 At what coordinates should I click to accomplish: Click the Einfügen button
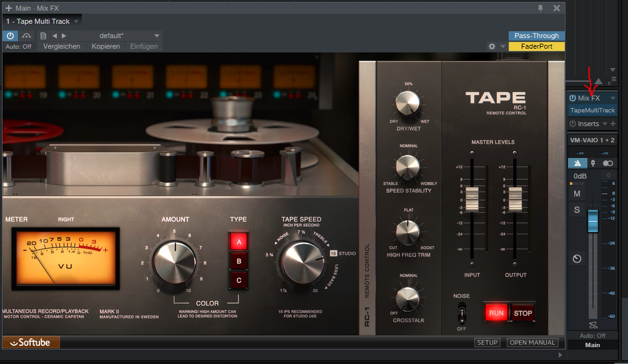(144, 46)
